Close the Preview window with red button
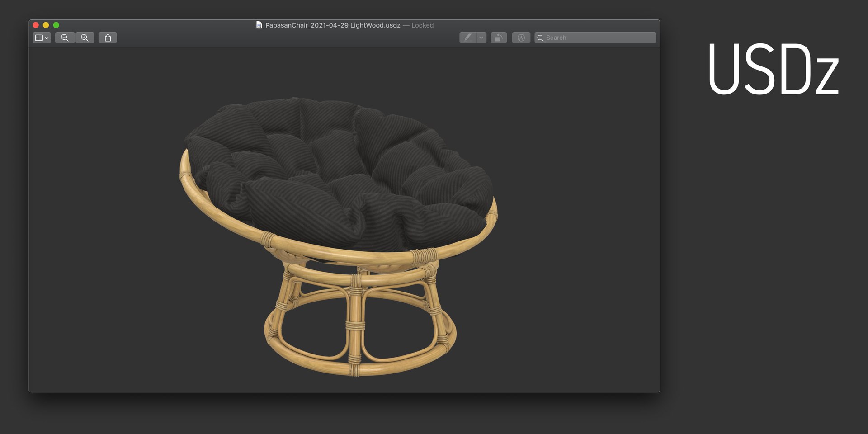The height and width of the screenshot is (434, 868). pos(36,25)
